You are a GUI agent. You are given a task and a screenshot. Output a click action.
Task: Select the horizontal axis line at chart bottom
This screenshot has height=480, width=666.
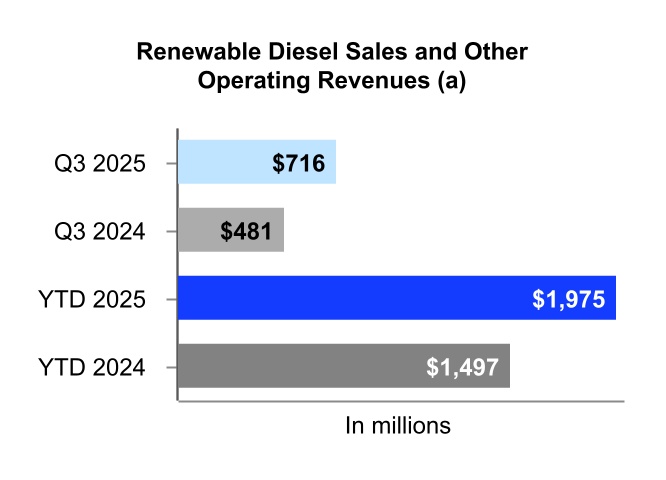point(400,402)
